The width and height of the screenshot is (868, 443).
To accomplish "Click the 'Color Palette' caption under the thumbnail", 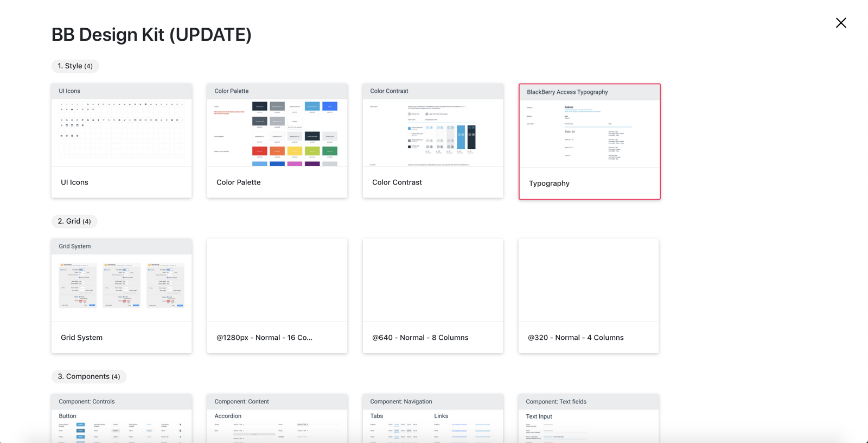I will click(239, 182).
